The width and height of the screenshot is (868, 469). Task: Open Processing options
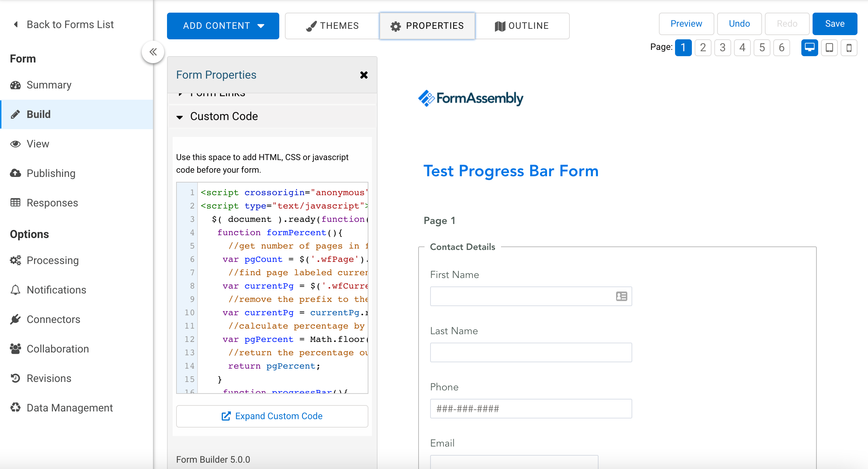click(76, 260)
